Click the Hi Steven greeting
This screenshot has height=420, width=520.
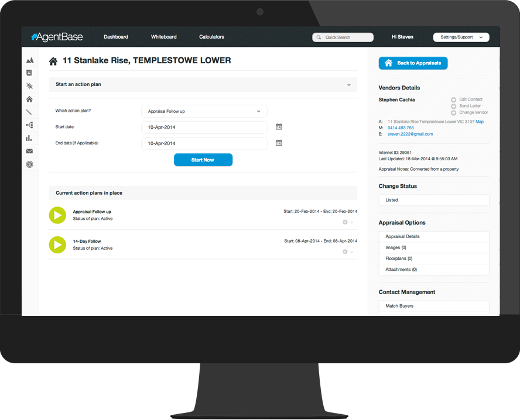[x=402, y=37]
